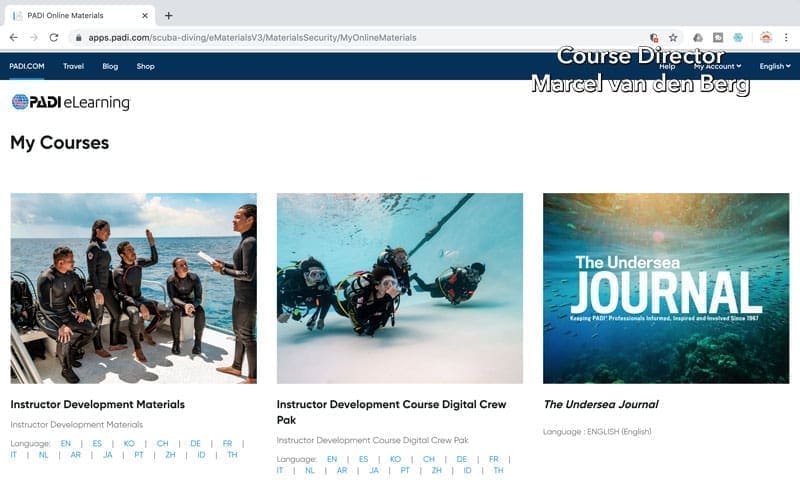Open the Chrome three-dot menu
The width and height of the screenshot is (800, 500).
[x=787, y=37]
